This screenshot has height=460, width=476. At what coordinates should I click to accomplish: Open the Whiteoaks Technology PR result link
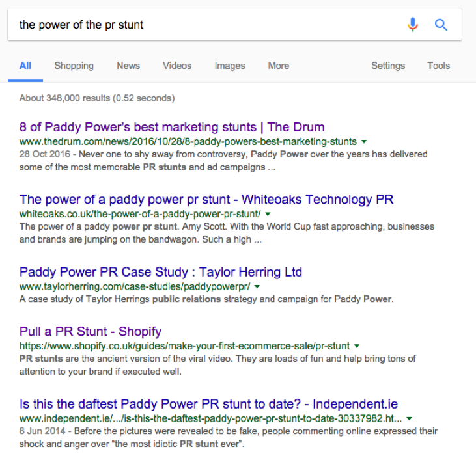coord(206,199)
